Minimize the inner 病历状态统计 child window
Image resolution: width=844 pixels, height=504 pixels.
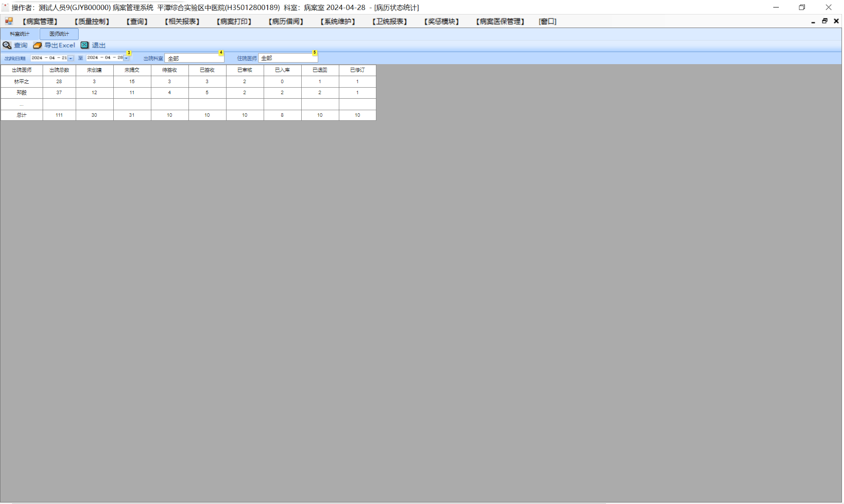813,21
